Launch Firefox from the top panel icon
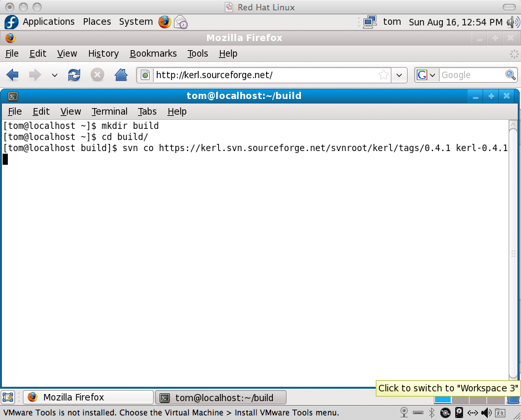The height and width of the screenshot is (420, 521). pyautogui.click(x=164, y=22)
